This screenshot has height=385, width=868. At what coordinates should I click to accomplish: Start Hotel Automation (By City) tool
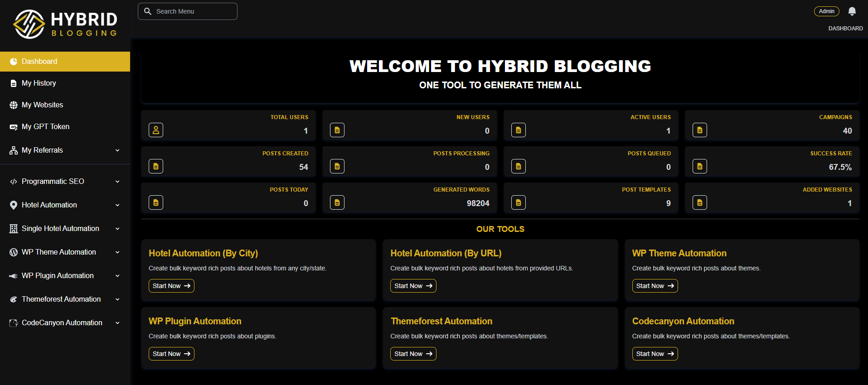171,286
